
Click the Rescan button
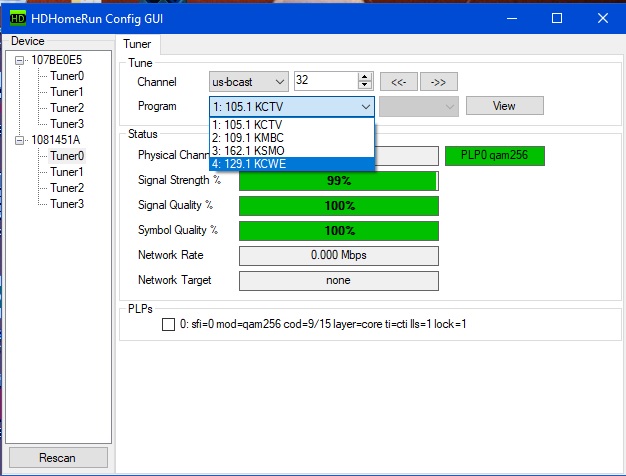(x=58, y=458)
